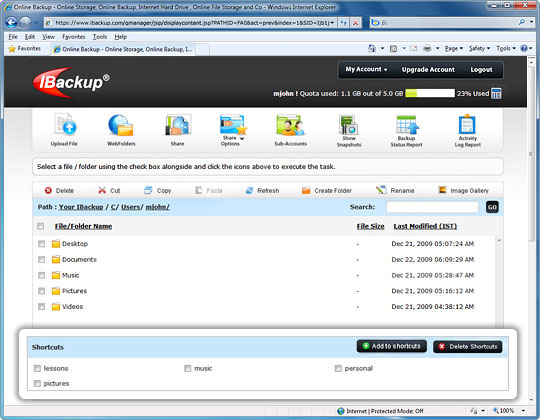
Task: Open the WebFolders icon
Action: (121, 125)
